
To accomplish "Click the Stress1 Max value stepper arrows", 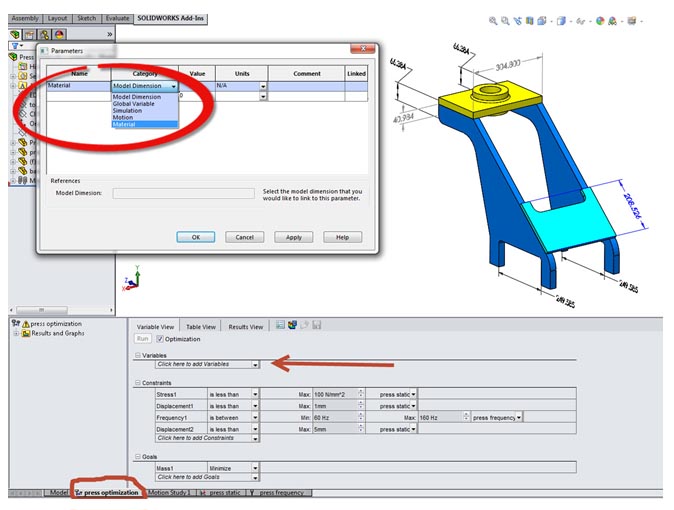I will (361, 393).
